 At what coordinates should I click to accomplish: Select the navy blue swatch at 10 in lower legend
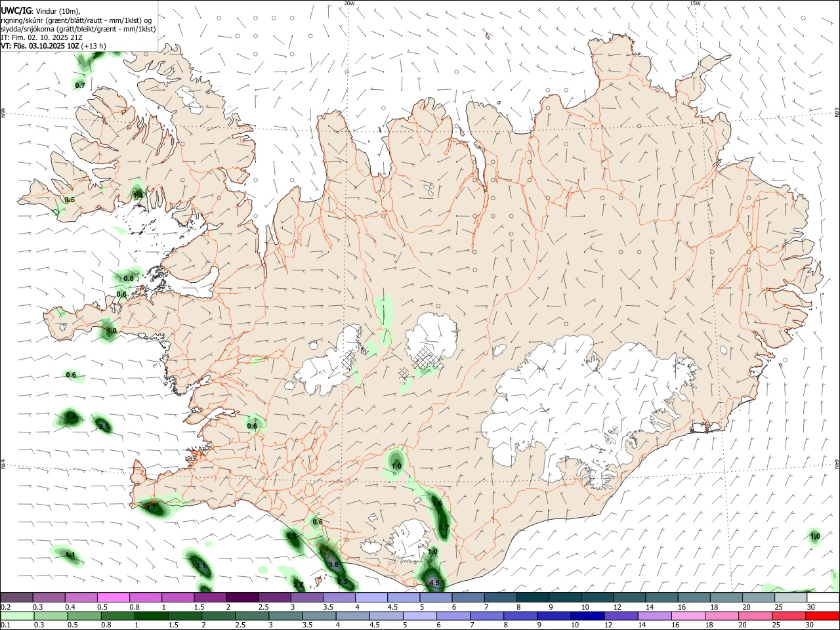click(x=587, y=616)
